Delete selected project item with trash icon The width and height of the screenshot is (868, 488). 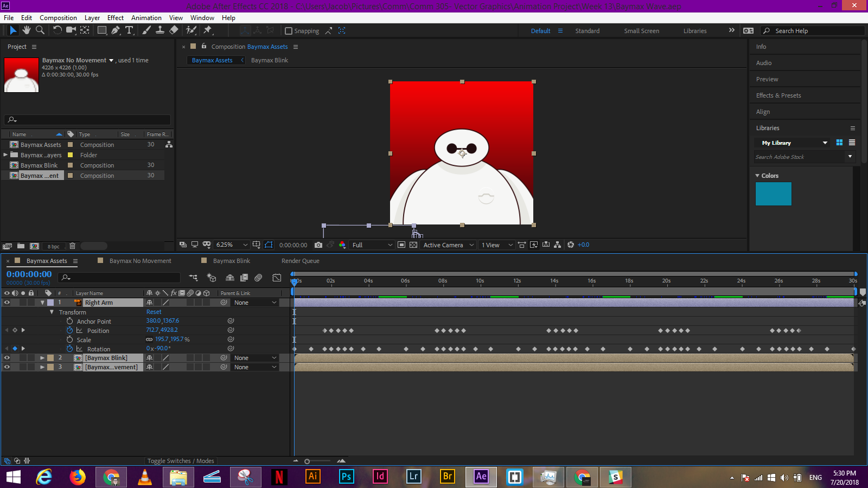pos(72,246)
